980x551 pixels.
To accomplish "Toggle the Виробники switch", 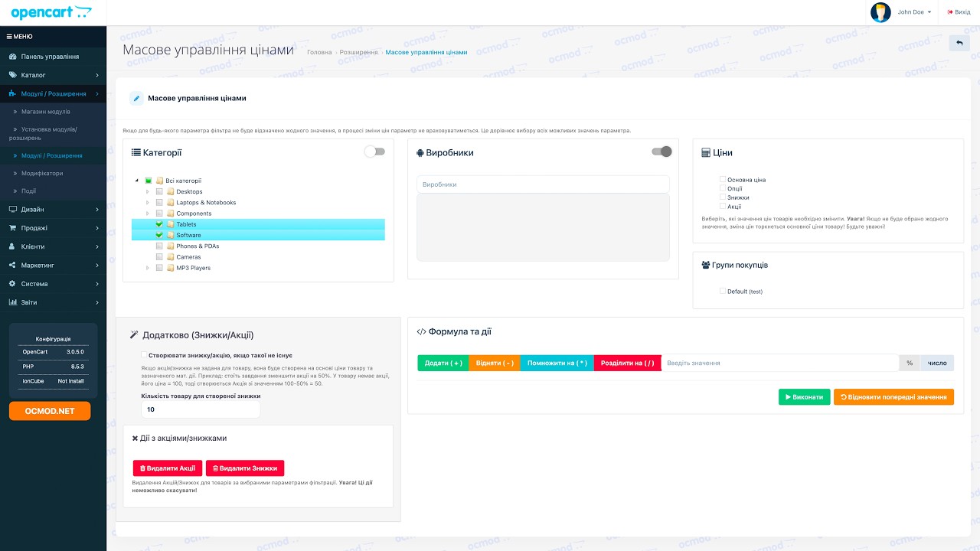I will pyautogui.click(x=661, y=152).
